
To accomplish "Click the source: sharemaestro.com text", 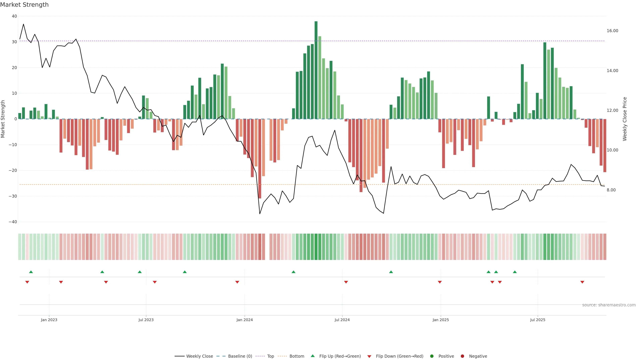I will point(609,305).
